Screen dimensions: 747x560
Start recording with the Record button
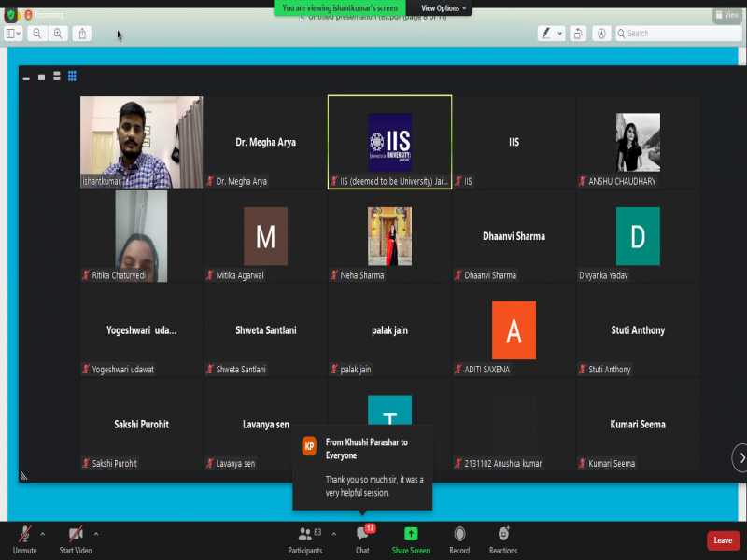pos(459,539)
